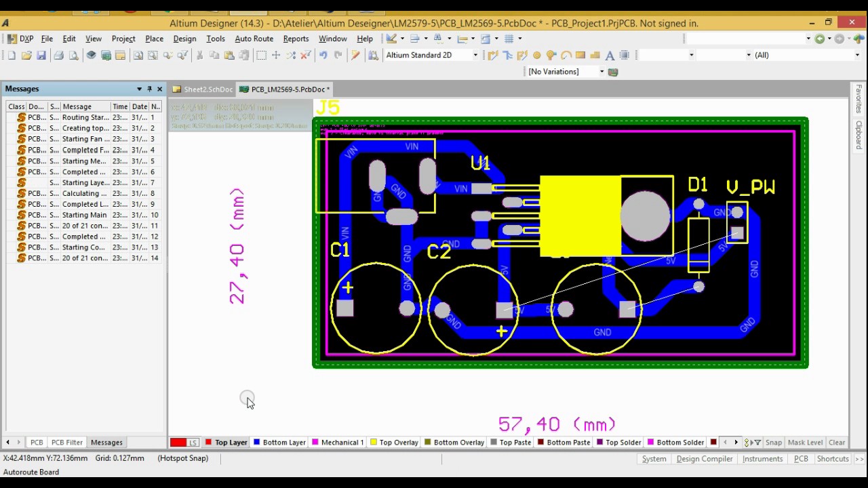Switch to the PCB_LM2569-5.PcbDoc tab

[x=285, y=89]
